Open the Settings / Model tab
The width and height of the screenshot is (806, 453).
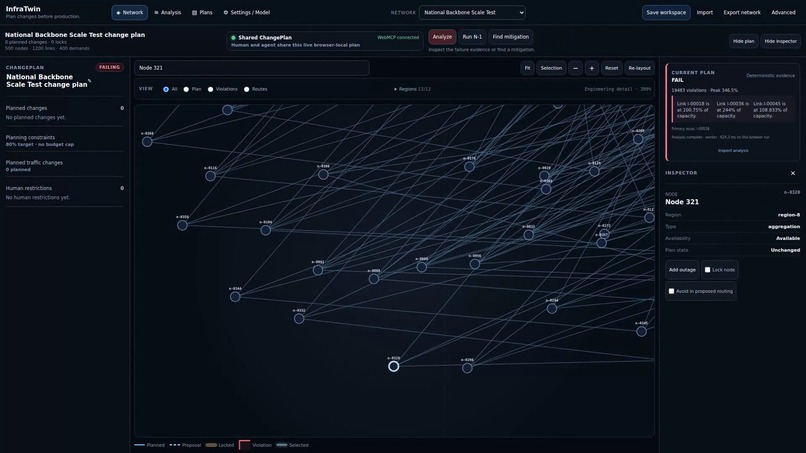point(246,12)
